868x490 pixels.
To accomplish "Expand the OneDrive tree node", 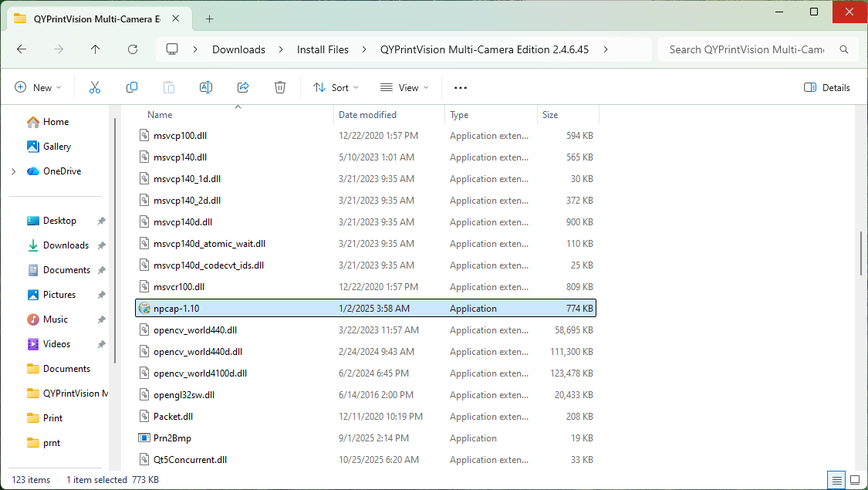I will (x=14, y=171).
